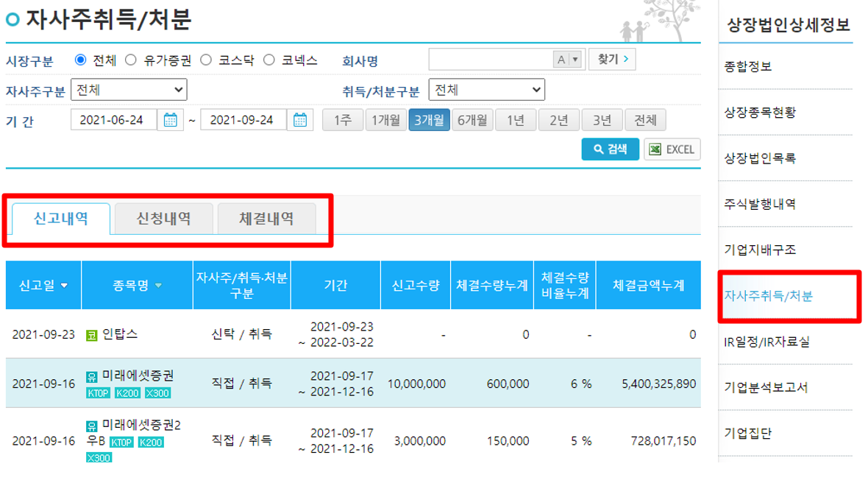This screenshot has height=483, width=868.
Task: Open the 인탑스 stock link
Action: coord(120,334)
